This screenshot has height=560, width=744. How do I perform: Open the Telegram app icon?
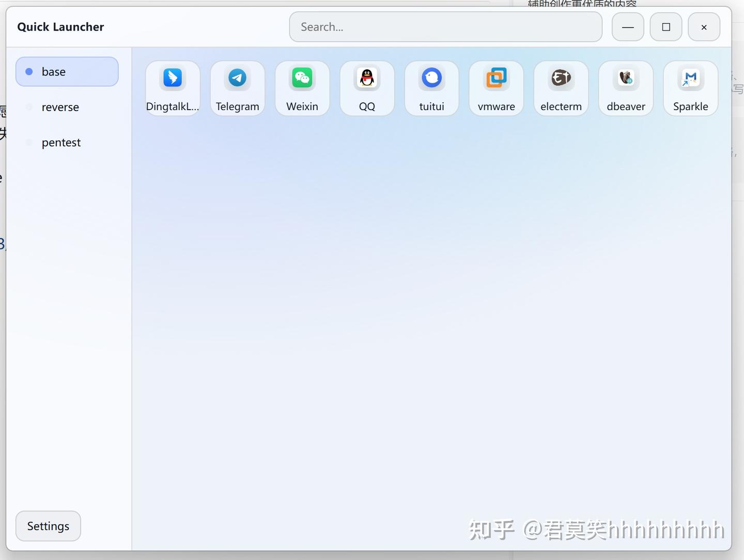coord(238,88)
